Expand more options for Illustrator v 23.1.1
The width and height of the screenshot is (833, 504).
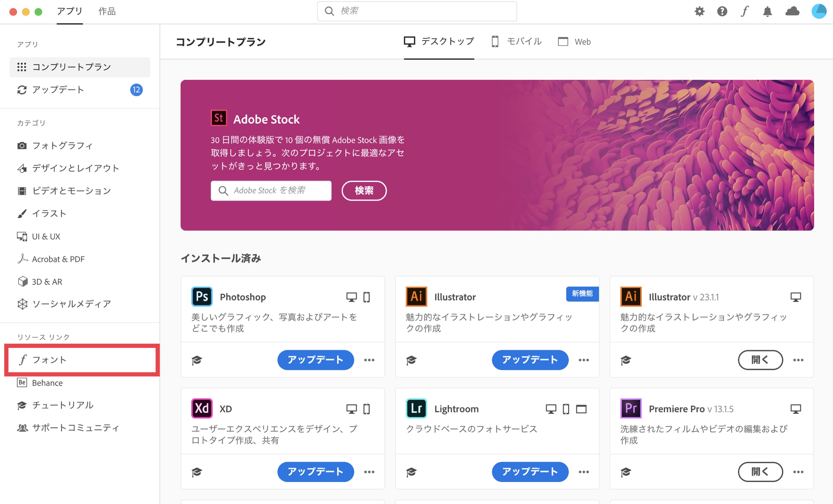[x=798, y=360]
